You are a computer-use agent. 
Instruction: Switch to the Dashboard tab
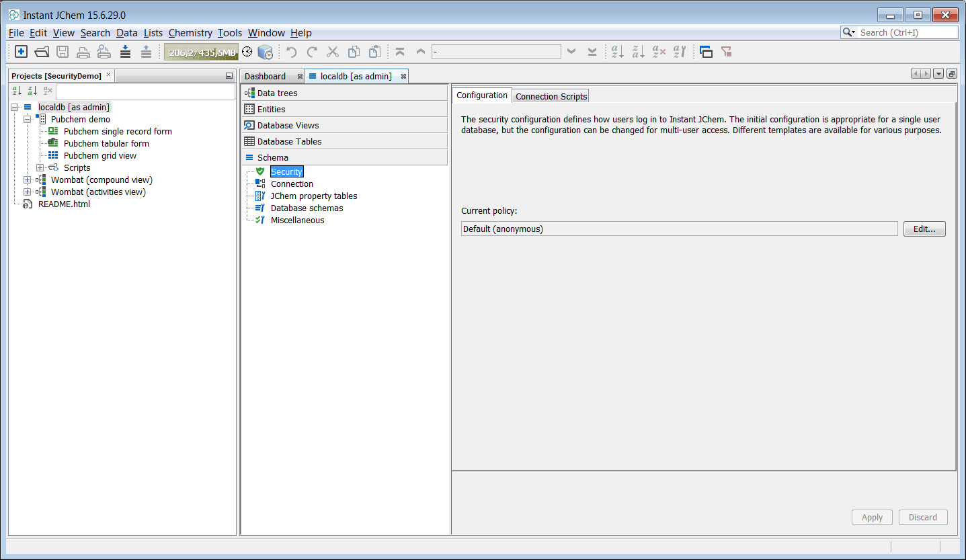(x=265, y=77)
